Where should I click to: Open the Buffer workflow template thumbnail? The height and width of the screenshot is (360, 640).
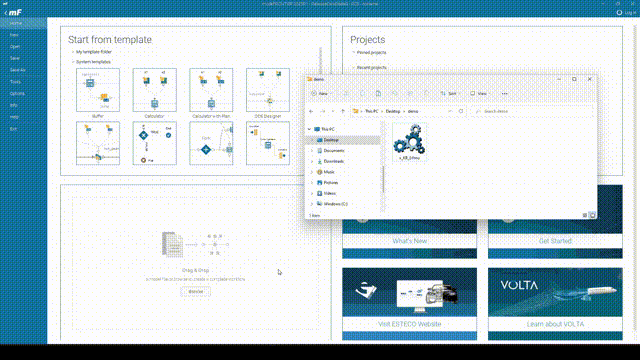(x=98, y=90)
